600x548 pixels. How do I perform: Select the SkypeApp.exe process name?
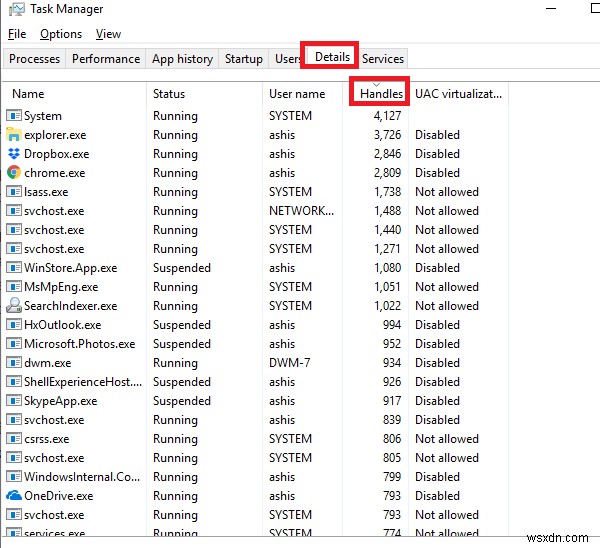tap(60, 401)
